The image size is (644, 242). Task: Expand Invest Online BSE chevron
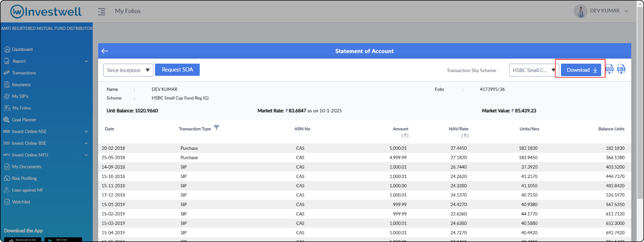coord(86,143)
